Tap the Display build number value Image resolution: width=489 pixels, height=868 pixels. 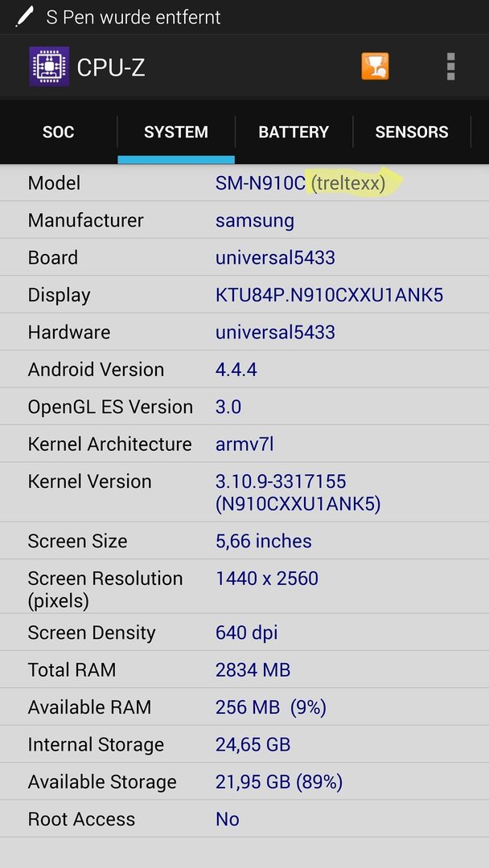pos(330,295)
